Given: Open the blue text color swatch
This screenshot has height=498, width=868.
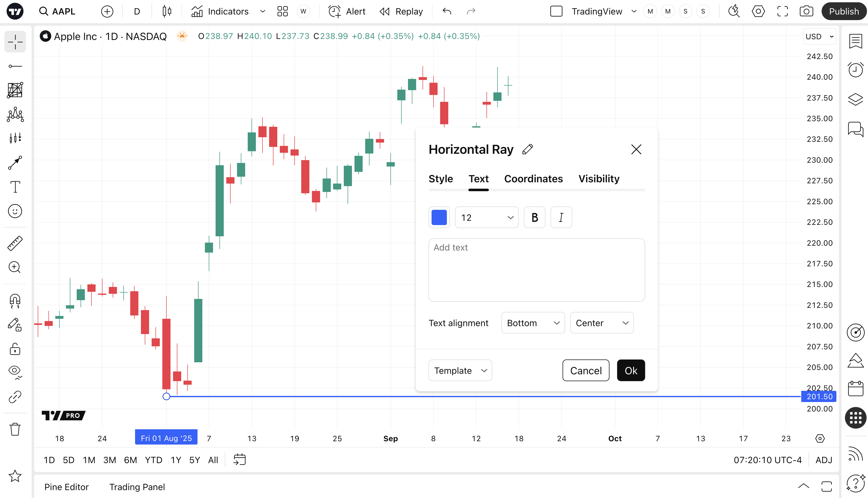Looking at the screenshot, I should [439, 217].
